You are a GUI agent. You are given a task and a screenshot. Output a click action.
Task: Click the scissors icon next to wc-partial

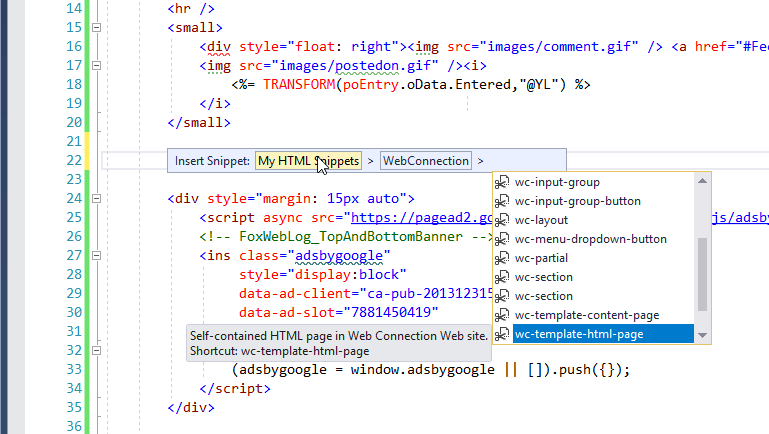point(503,258)
